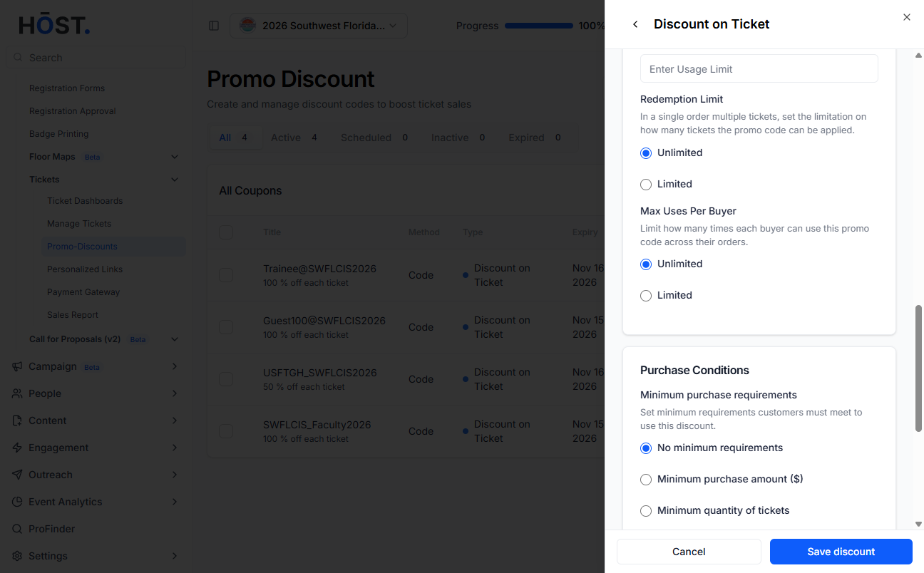Viewport: 924px width, 573px height.
Task: Click the People icon in sidebar
Action: (x=18, y=393)
